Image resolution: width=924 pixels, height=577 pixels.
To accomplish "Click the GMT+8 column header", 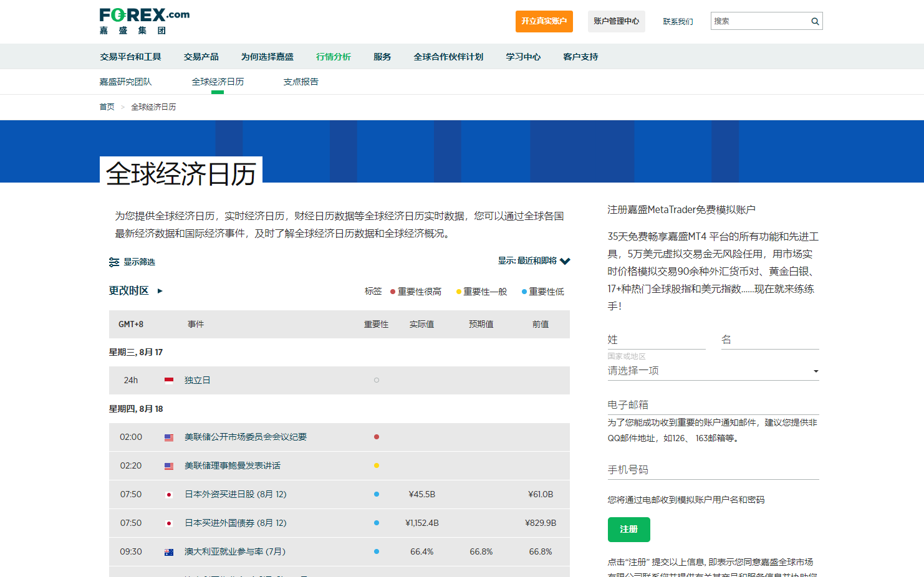I will pos(131,325).
